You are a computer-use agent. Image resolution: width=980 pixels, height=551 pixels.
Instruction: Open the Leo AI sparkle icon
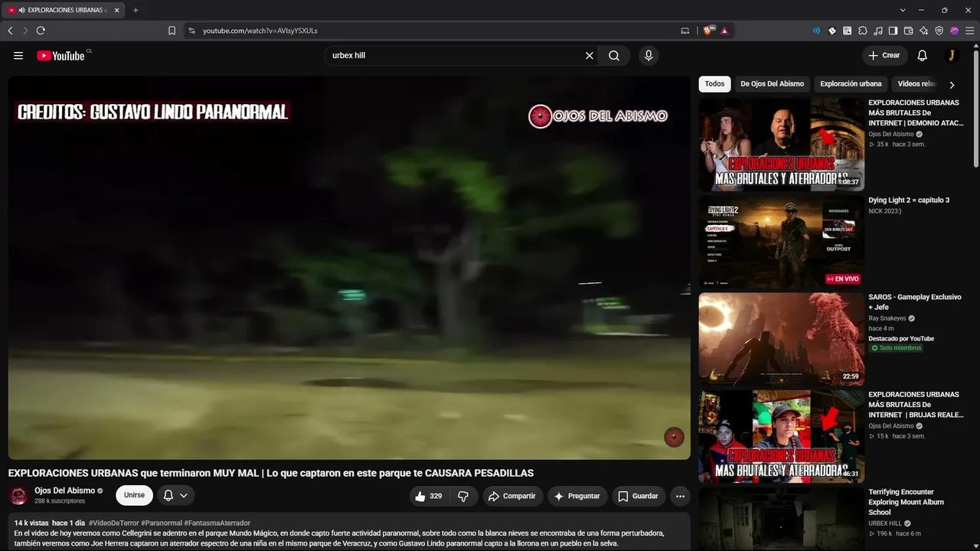pos(924,31)
